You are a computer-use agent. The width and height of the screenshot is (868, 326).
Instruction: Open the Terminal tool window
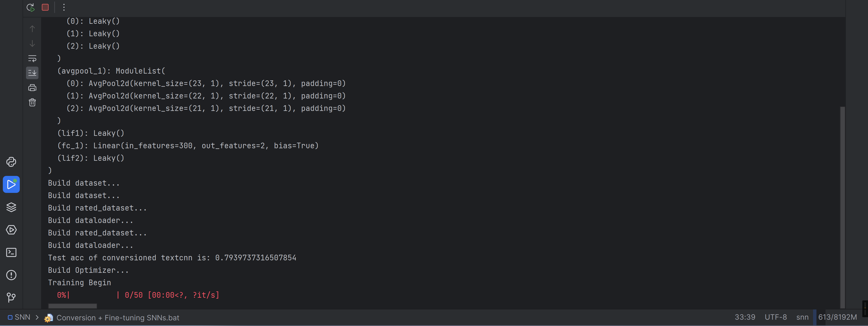(11, 252)
